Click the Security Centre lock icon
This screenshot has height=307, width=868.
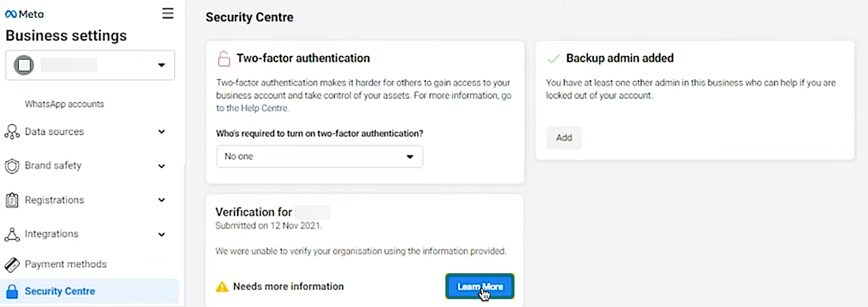point(12,292)
